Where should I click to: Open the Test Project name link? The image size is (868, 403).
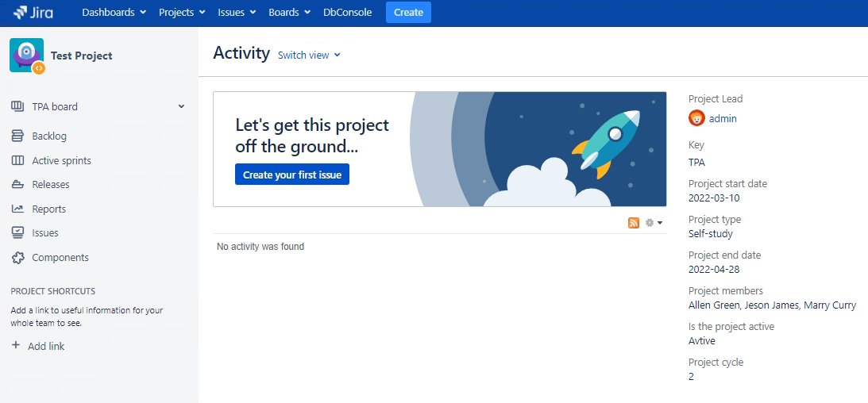(81, 56)
